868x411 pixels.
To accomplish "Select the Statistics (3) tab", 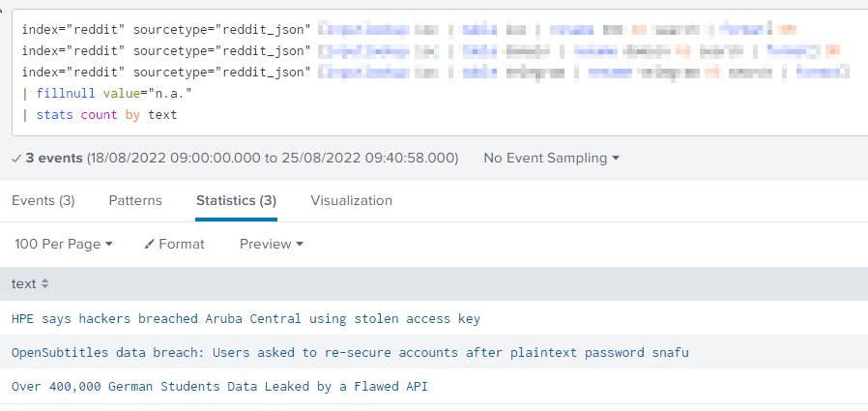I will tap(237, 200).
